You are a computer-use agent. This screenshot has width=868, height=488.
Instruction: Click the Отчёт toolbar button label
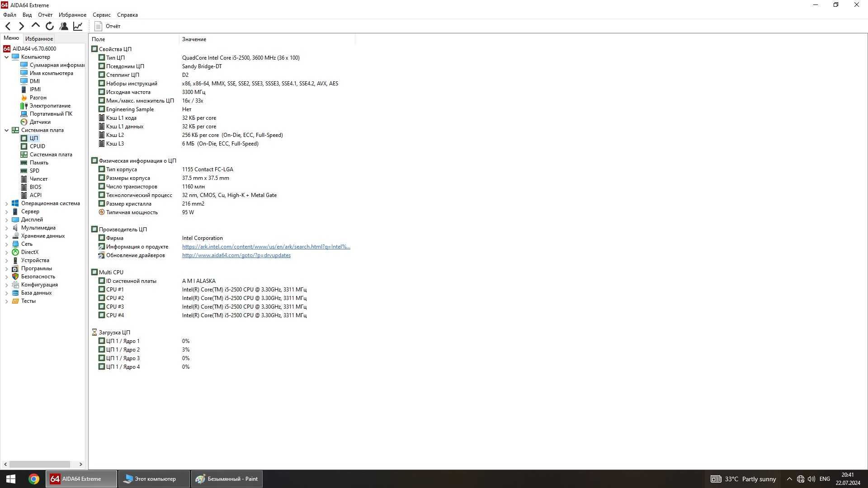113,26
